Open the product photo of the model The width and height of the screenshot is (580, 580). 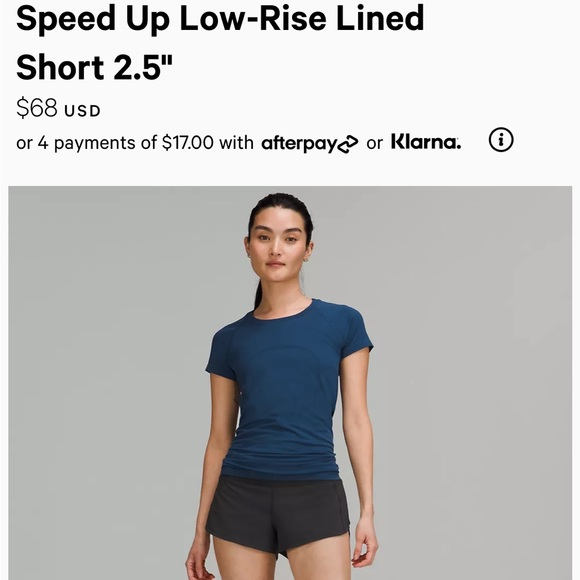click(x=290, y=383)
